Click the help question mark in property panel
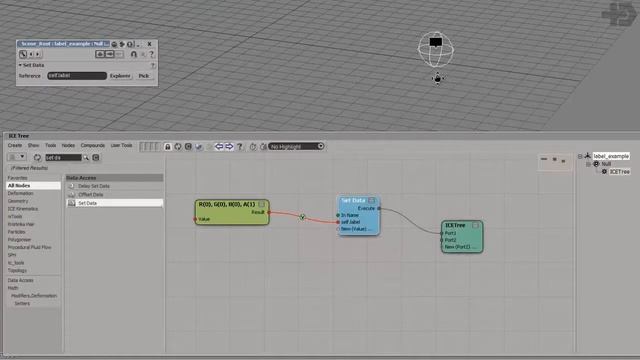The height and width of the screenshot is (360, 640). point(151,54)
